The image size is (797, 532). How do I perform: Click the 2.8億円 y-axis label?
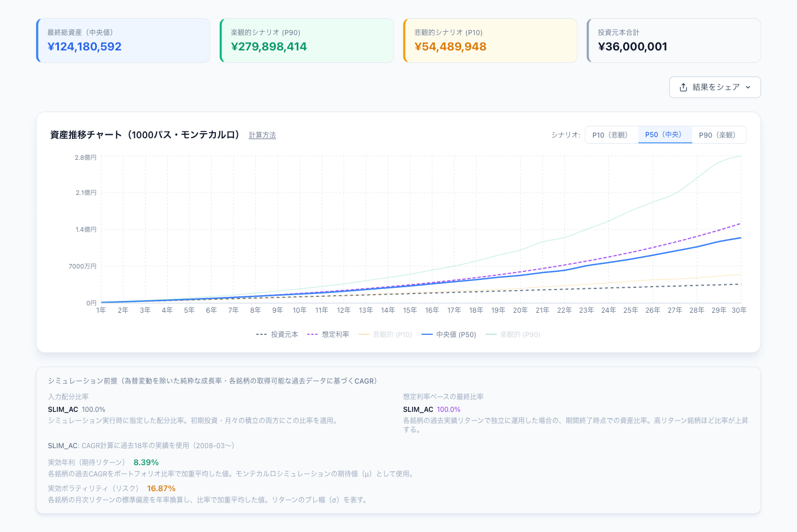click(86, 158)
